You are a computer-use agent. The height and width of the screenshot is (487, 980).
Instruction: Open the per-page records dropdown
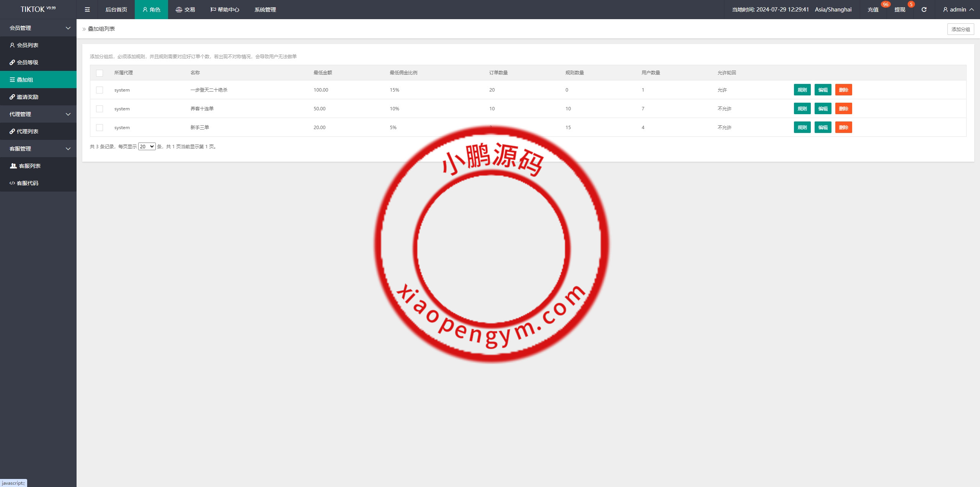147,146
